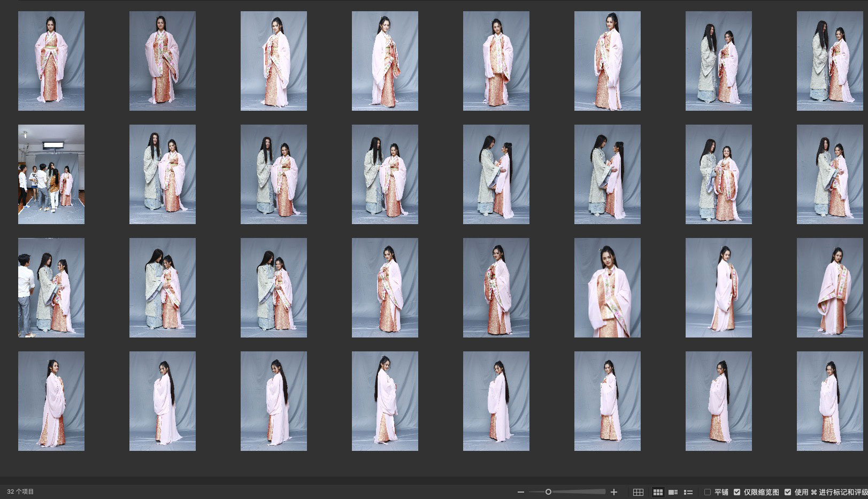The width and height of the screenshot is (868, 499).
Task: Enable the 平铺 checkbox
Action: tap(708, 492)
